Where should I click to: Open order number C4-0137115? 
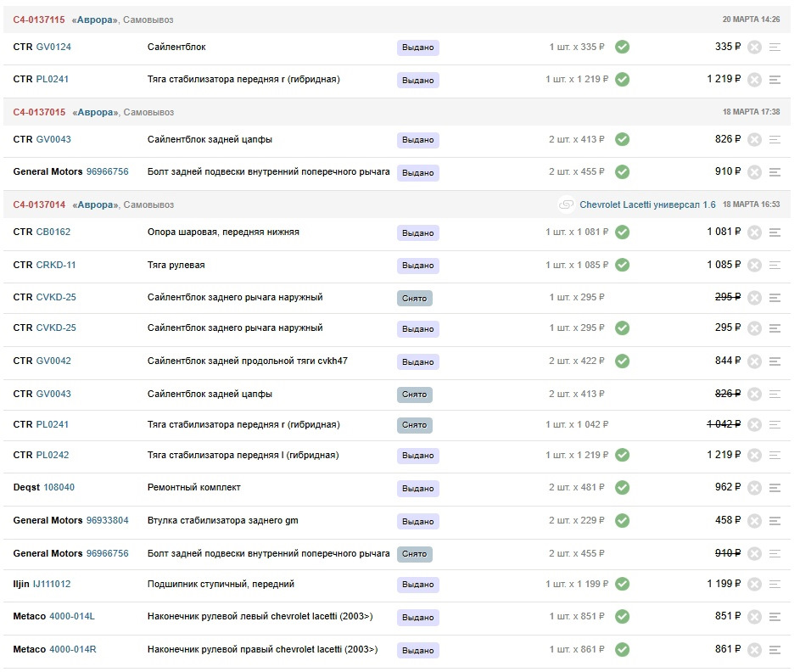[x=39, y=20]
